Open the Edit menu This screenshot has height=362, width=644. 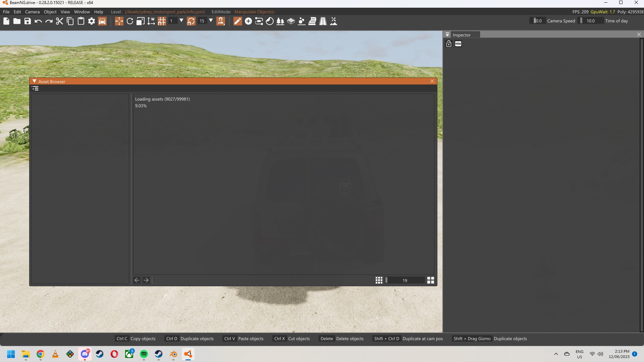[17, 12]
